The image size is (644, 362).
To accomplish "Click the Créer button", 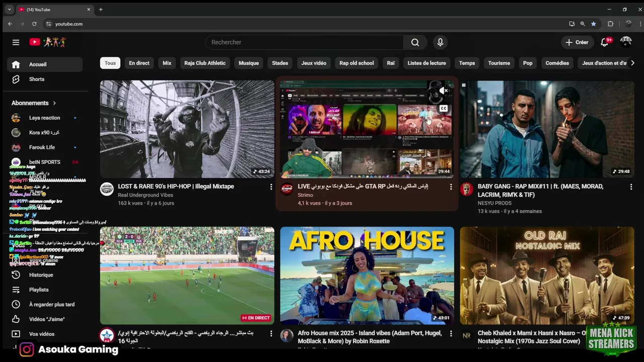I will (x=577, y=42).
